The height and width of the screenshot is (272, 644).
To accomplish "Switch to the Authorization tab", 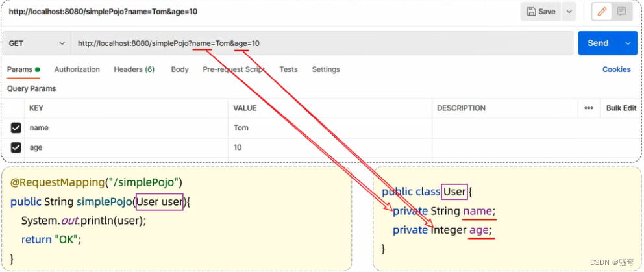I will pos(77,69).
